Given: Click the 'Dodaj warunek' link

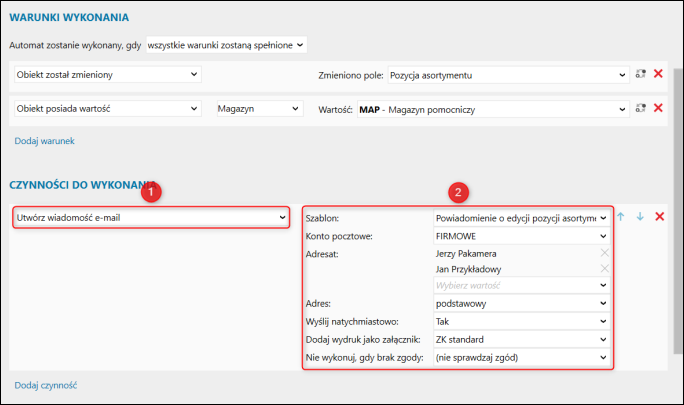Looking at the screenshot, I should 44,141.
